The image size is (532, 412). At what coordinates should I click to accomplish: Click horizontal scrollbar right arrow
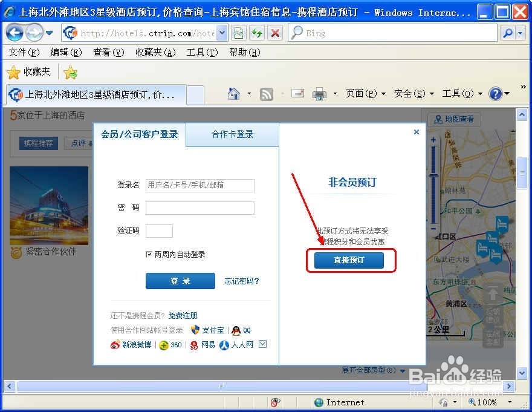(508, 386)
